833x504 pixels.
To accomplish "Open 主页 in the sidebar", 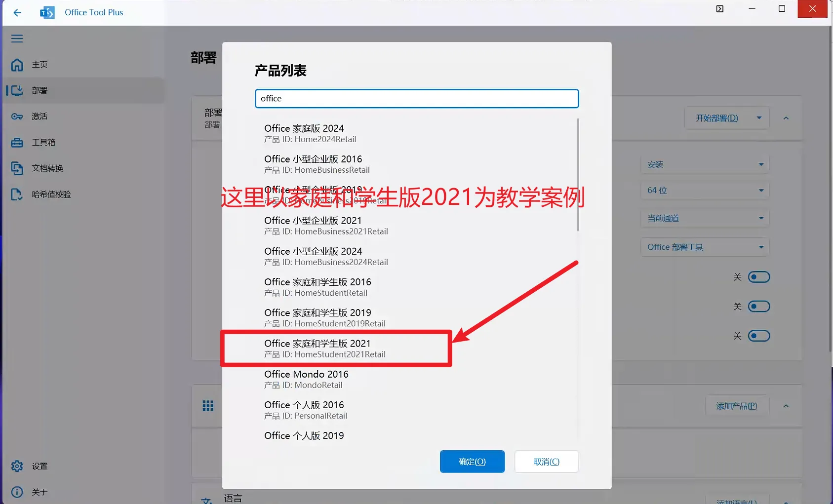I will pyautogui.click(x=84, y=65).
